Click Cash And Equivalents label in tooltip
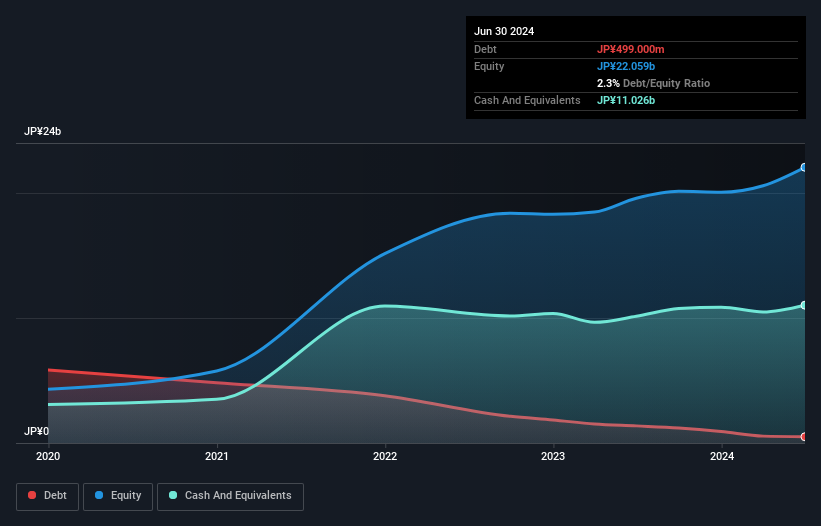This screenshot has width=821, height=526. click(527, 100)
